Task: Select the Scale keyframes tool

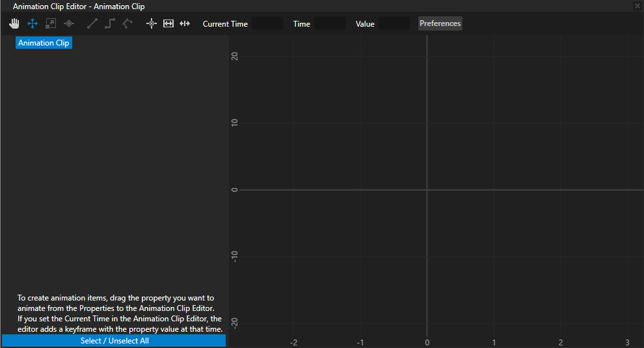Action: click(x=51, y=23)
